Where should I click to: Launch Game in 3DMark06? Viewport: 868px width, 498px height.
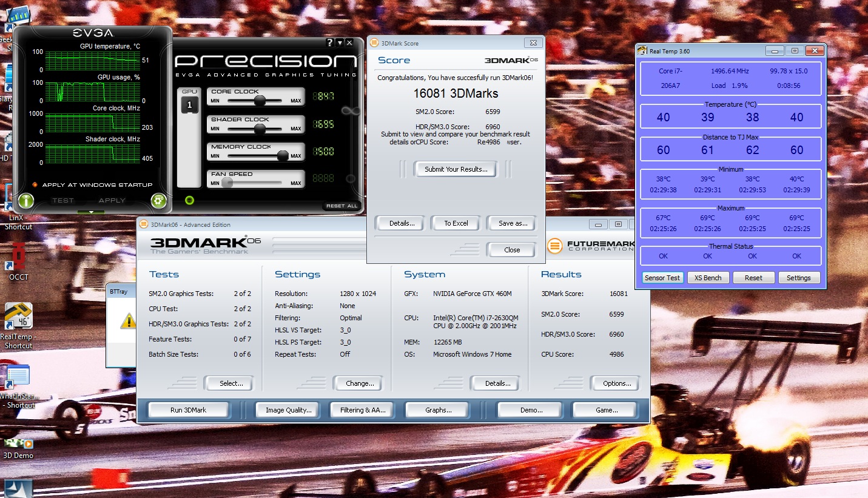point(606,410)
